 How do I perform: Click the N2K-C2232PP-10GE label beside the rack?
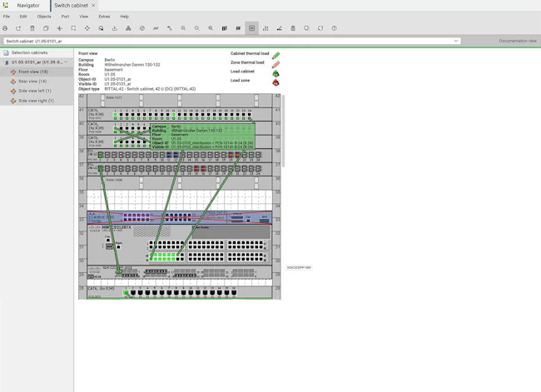coord(299,267)
